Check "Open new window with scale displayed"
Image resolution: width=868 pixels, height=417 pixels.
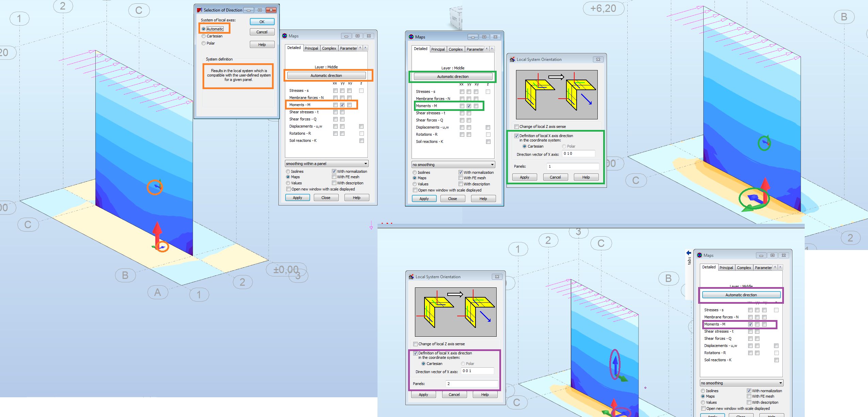[x=288, y=189]
